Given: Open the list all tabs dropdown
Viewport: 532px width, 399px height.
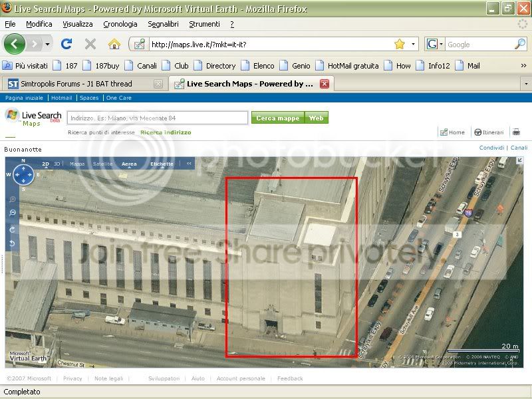Looking at the screenshot, I should coord(526,84).
